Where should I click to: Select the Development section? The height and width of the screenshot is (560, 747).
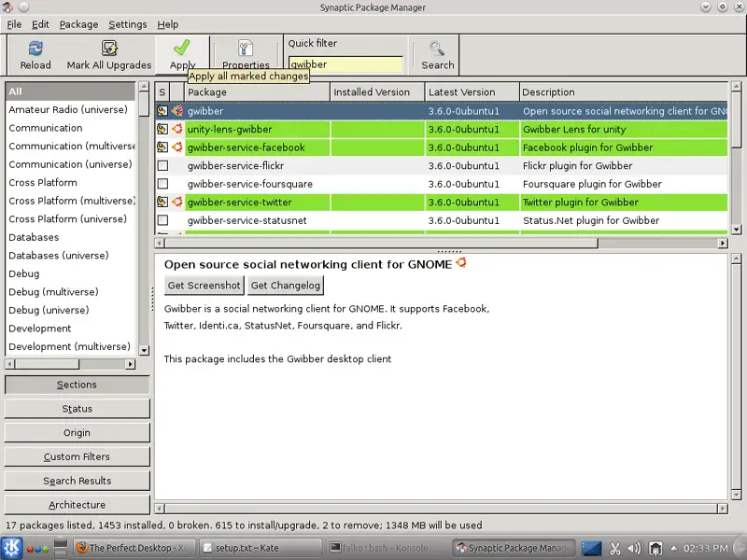pyautogui.click(x=71, y=329)
